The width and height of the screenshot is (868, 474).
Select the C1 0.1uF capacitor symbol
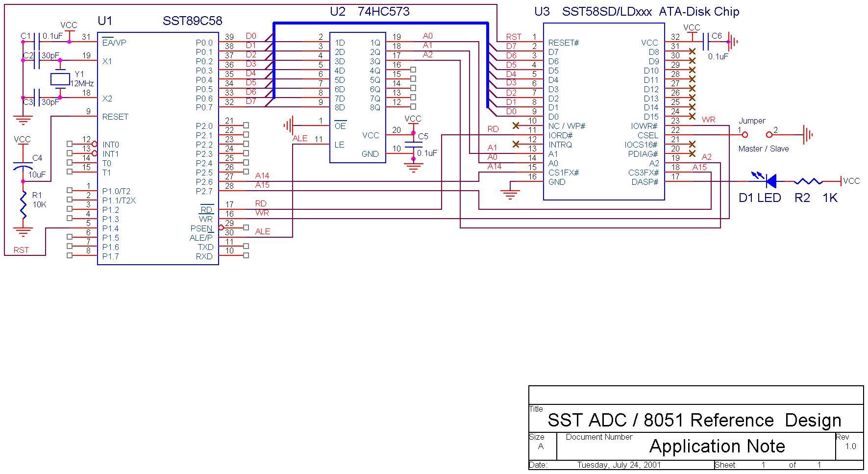pyautogui.click(x=36, y=42)
